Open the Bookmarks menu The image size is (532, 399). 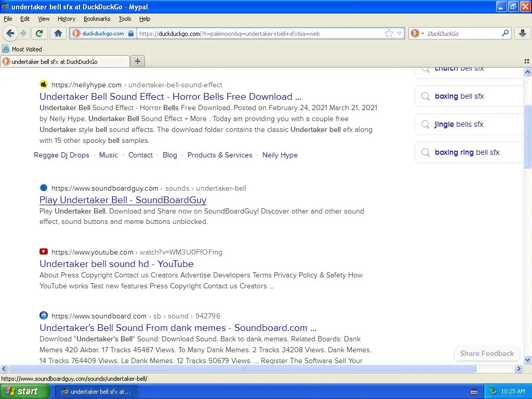coord(97,19)
